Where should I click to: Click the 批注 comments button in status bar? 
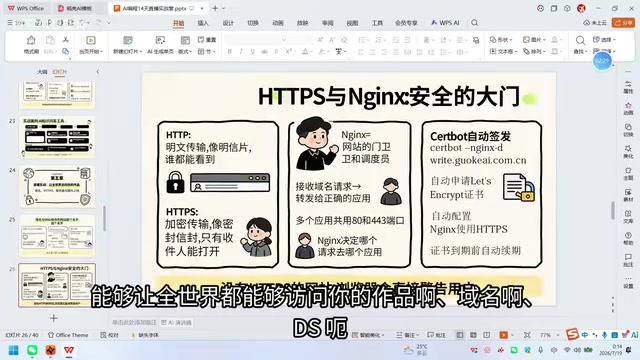[436, 335]
